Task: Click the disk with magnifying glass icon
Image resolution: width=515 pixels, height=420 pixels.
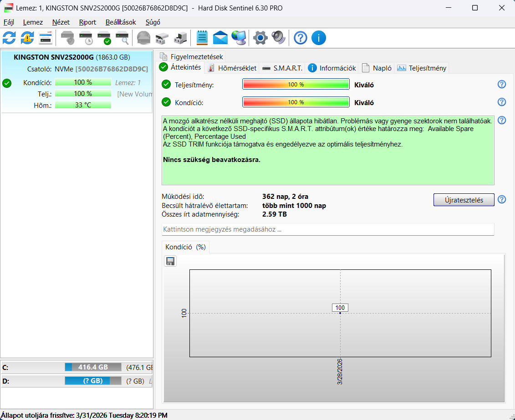Action: [122, 38]
